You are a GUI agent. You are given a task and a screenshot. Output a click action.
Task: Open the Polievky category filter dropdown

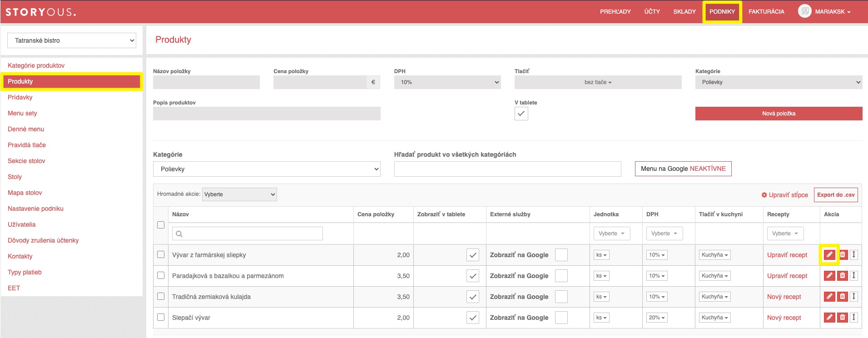[x=267, y=169]
